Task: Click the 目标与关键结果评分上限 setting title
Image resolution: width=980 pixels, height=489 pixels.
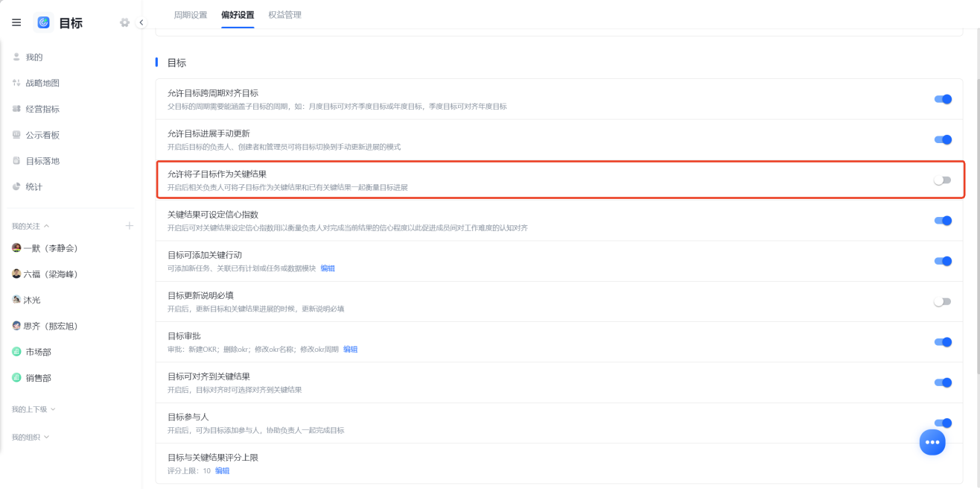Action: tap(213, 458)
